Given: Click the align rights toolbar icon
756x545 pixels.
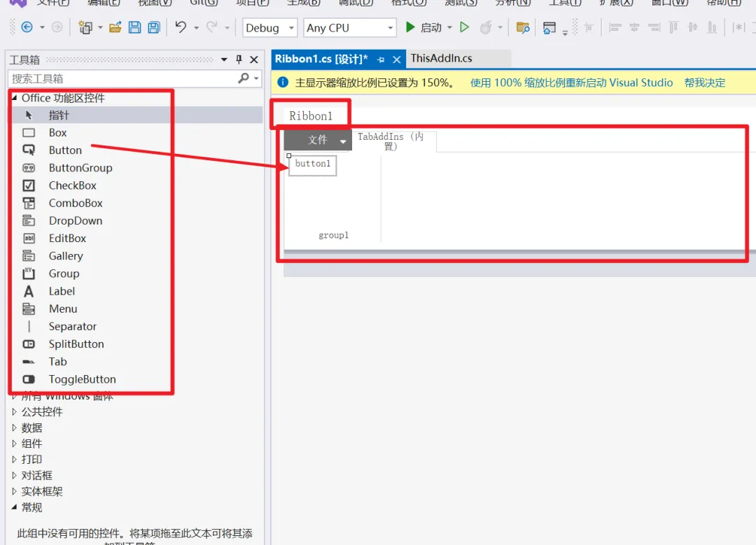Looking at the screenshot, I should click(654, 27).
